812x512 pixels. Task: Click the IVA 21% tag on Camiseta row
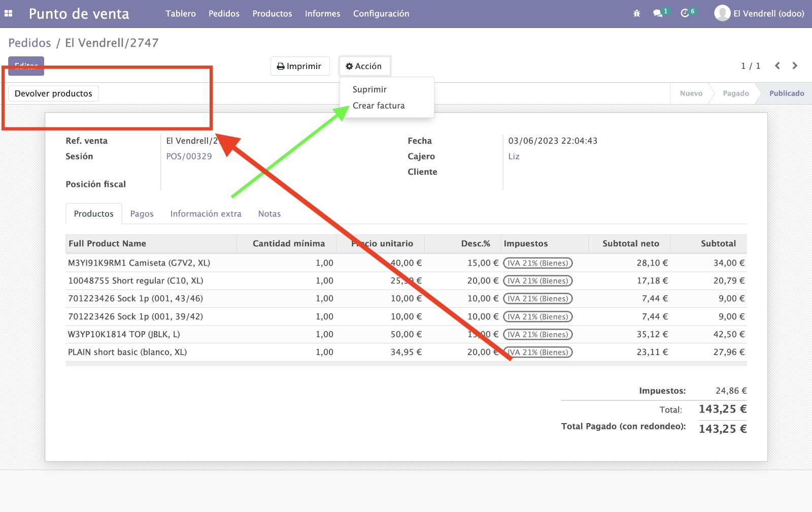coord(537,263)
